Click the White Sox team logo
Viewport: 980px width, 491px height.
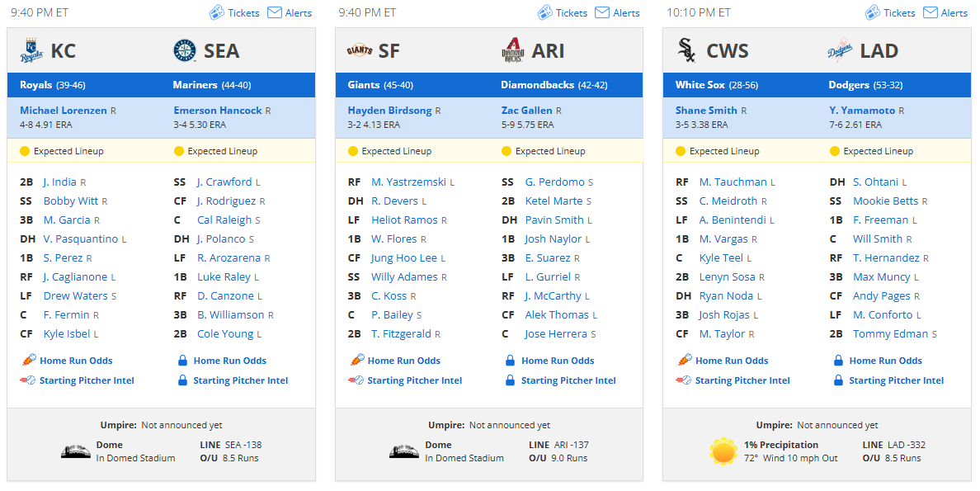point(687,50)
